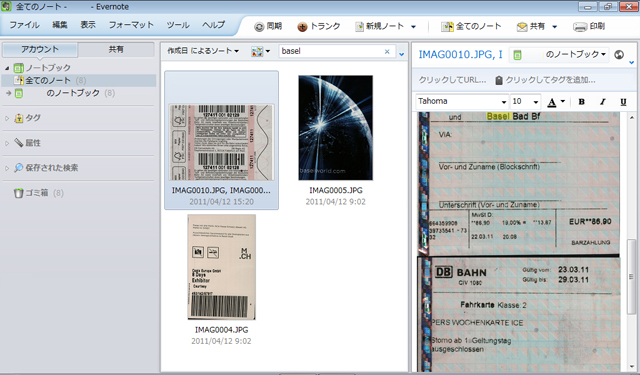The image size is (640, 375).
Task: Select the IMAG0010.JPG ticket note thumbnail
Action: click(x=222, y=142)
